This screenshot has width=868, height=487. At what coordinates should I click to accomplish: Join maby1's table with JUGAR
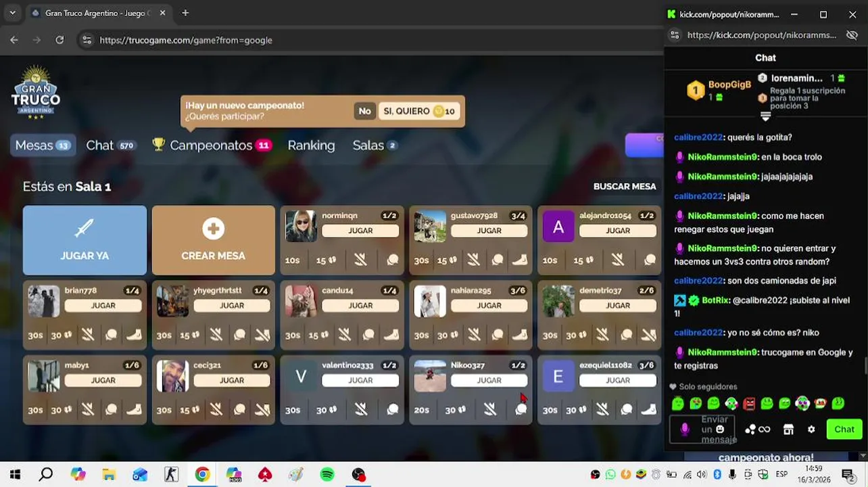click(x=103, y=380)
